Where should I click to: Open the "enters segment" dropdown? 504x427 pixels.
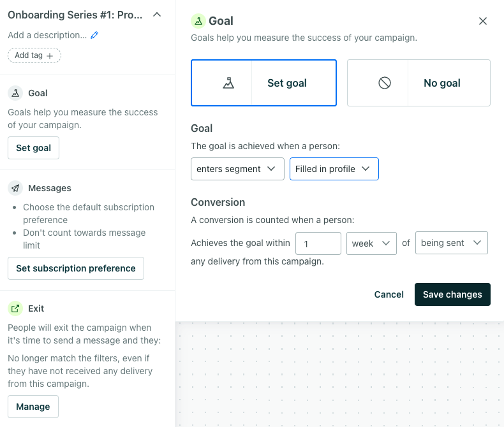pyautogui.click(x=237, y=169)
